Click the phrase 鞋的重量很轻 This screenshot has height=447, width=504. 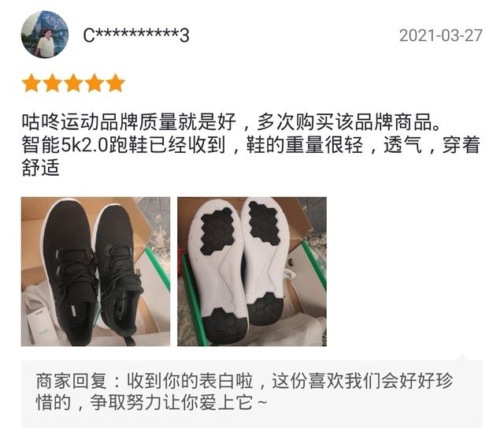click(305, 145)
